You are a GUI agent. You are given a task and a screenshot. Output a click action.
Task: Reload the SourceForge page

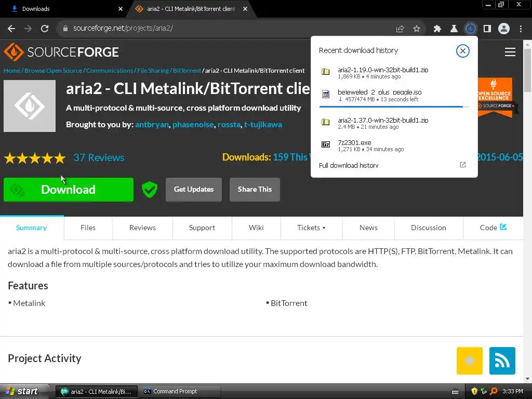pos(45,29)
